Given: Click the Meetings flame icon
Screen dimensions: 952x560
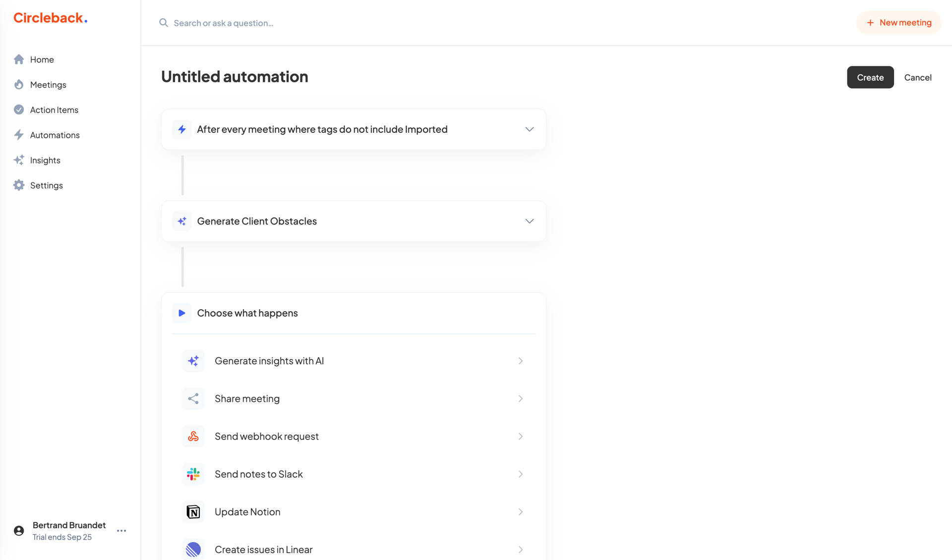Looking at the screenshot, I should pyautogui.click(x=19, y=84).
